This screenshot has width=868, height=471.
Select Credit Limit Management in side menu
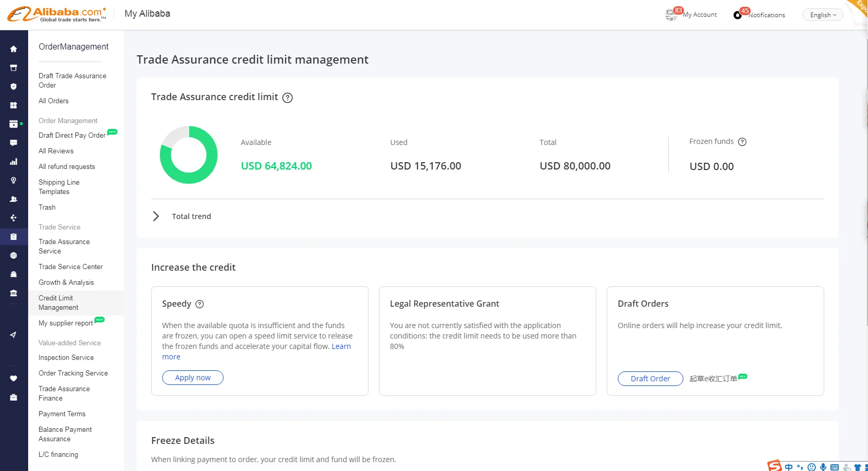click(x=58, y=303)
